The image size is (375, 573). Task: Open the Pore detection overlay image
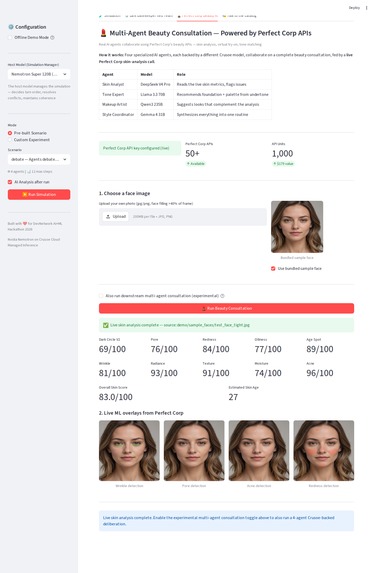194,451
